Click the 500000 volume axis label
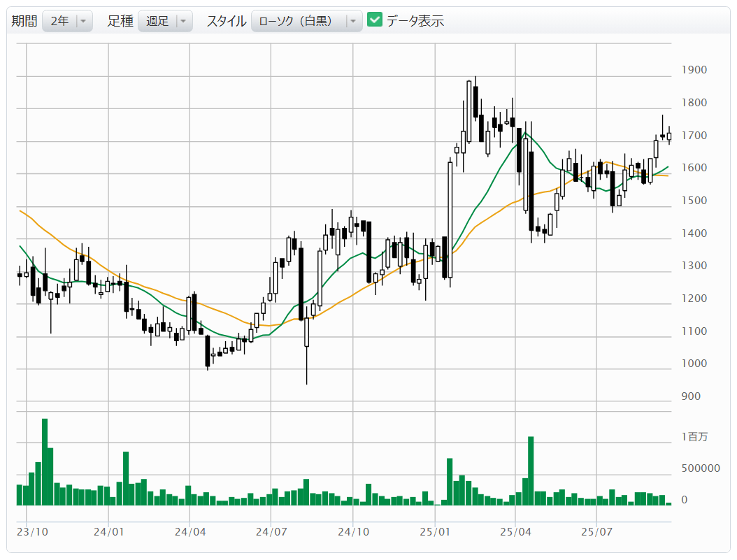Image resolution: width=737 pixels, height=560 pixels. [x=699, y=468]
